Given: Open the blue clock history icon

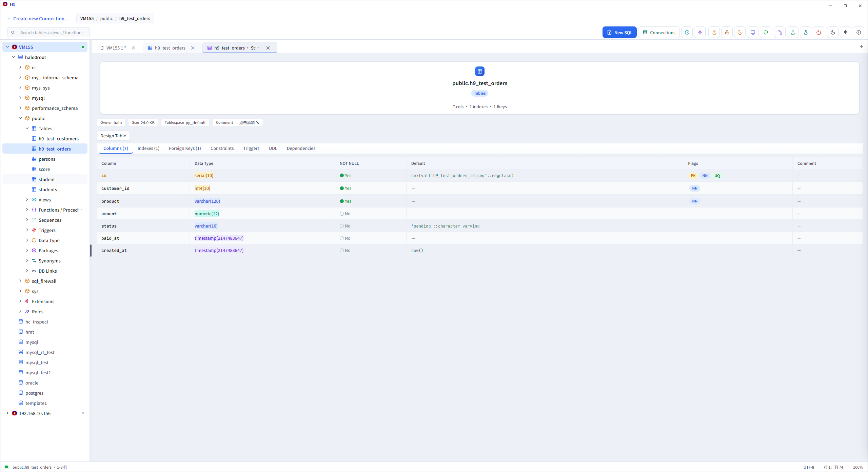Looking at the screenshot, I should (687, 33).
